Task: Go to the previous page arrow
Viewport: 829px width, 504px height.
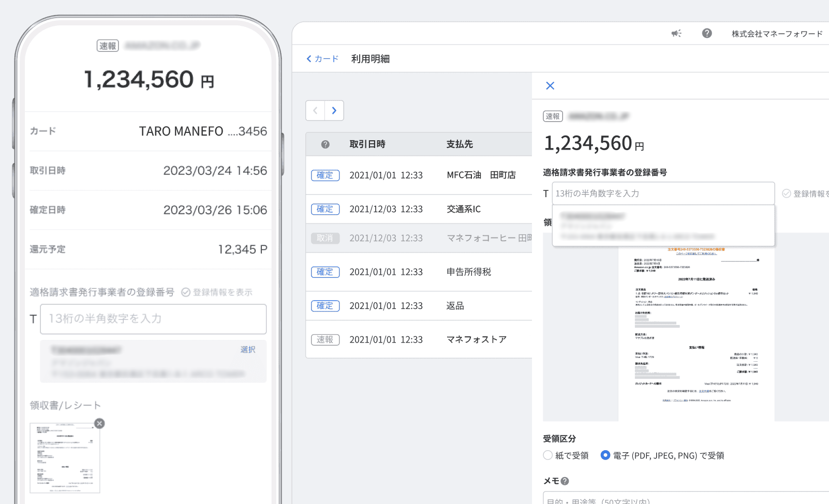Action: (x=315, y=111)
